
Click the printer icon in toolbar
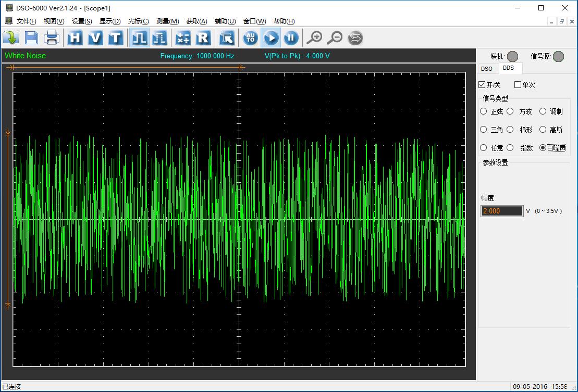52,37
